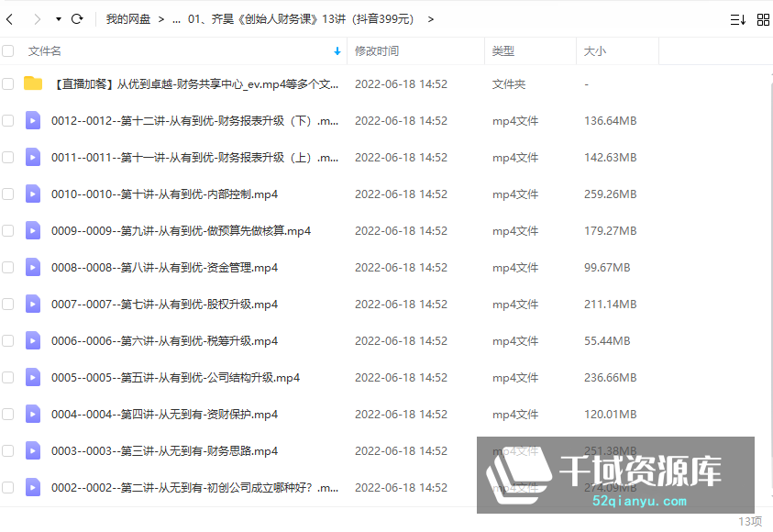Switch to grid thumbnail view
The width and height of the screenshot is (773, 532).
(763, 20)
